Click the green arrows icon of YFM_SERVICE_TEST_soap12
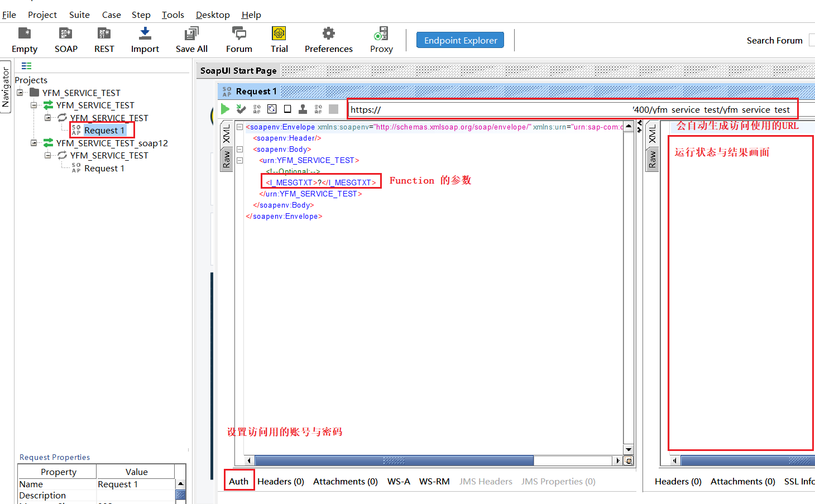The height and width of the screenshot is (504, 815). click(x=49, y=143)
